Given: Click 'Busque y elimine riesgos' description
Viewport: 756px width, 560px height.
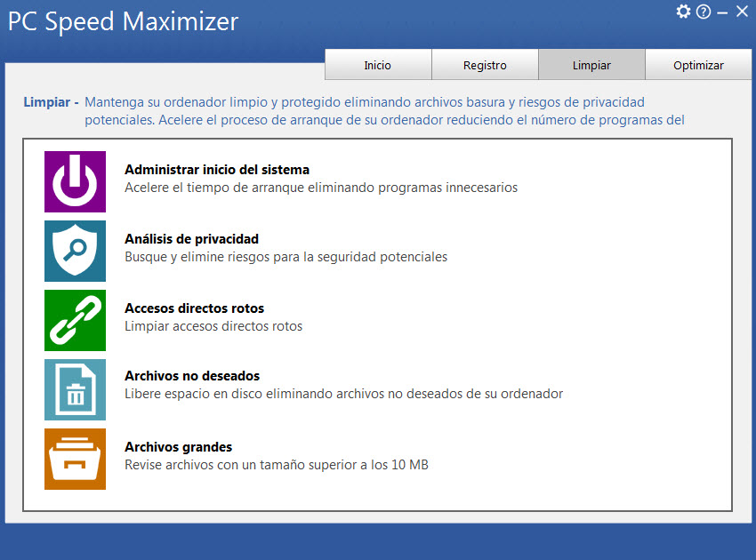Looking at the screenshot, I should (286, 257).
